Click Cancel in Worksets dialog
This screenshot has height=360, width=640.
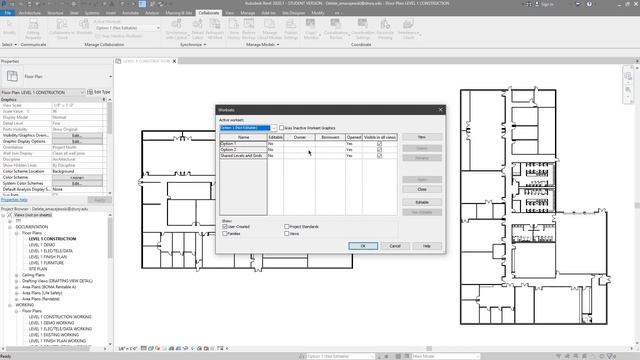395,246
